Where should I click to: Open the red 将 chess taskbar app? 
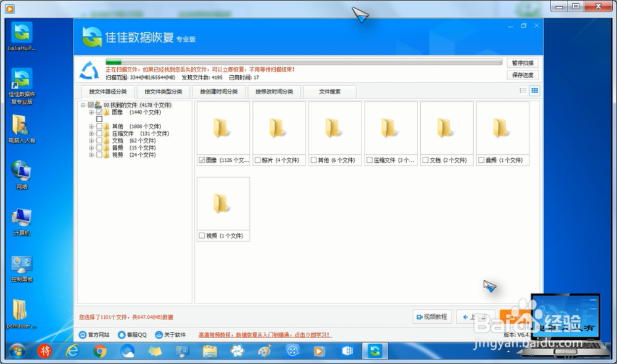tap(44, 350)
